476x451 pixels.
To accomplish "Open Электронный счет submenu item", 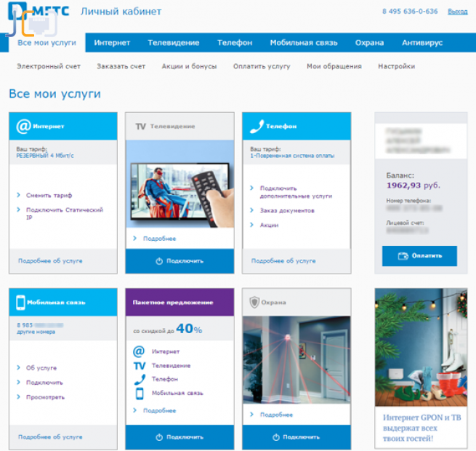I will click(x=48, y=66).
